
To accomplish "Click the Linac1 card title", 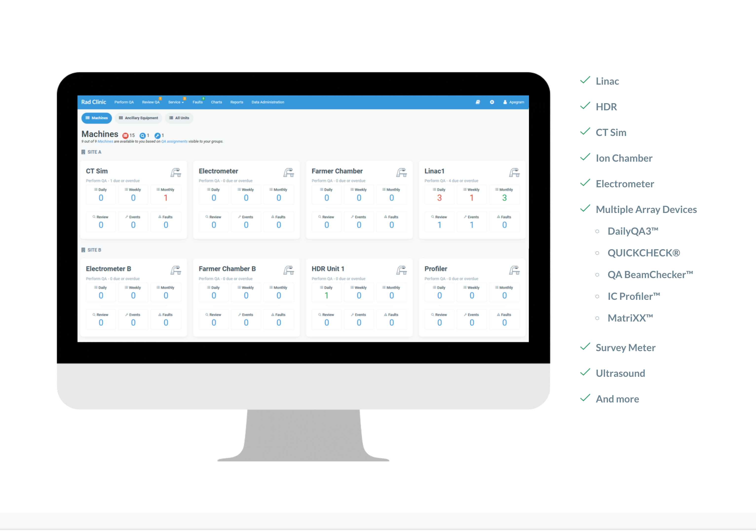I will 434,171.
